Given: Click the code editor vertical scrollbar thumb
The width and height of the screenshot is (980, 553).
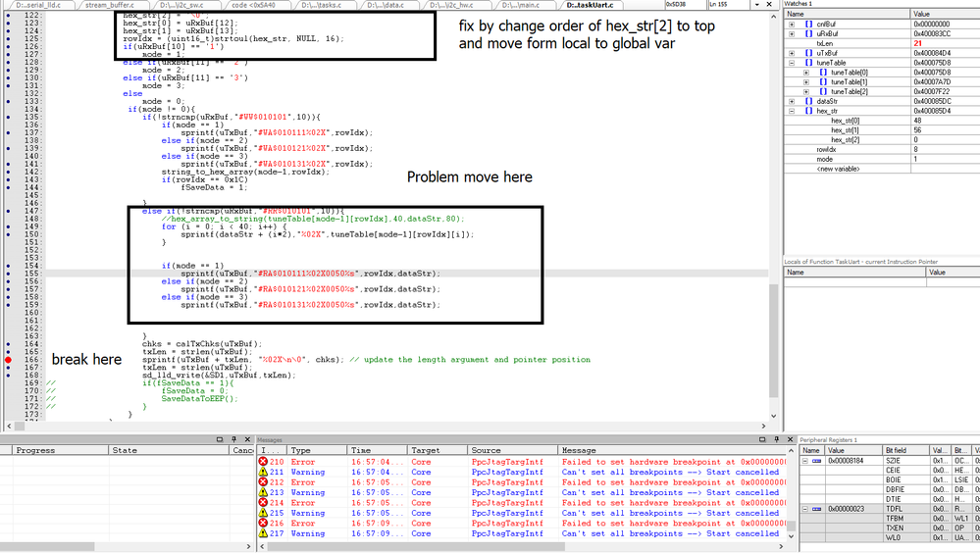Looking at the screenshot, I should [x=774, y=341].
